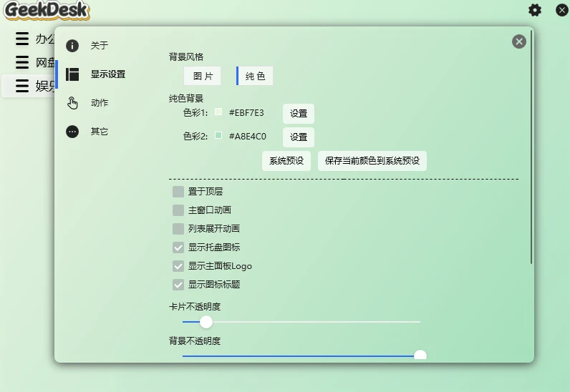This screenshot has width=570, height=392.
Task: Click the 背景不透明度 slider handle
Action: pos(420,356)
